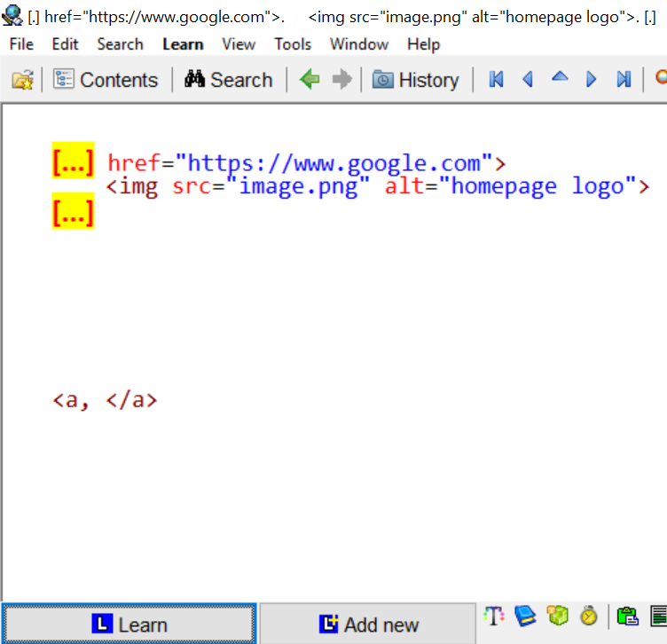Jump to the last element
This screenshot has width=667, height=644.
[x=624, y=79]
